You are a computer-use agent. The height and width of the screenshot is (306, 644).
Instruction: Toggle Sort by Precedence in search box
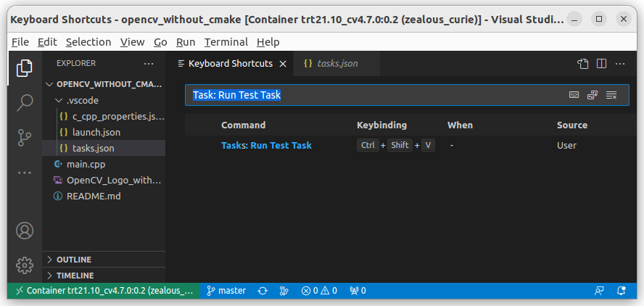[593, 95]
